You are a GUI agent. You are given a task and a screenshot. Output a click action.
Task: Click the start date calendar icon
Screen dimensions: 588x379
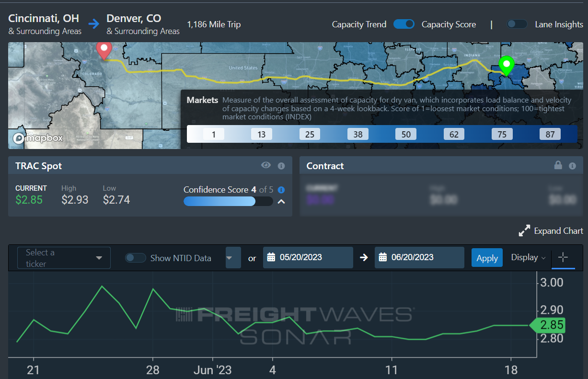pyautogui.click(x=271, y=257)
